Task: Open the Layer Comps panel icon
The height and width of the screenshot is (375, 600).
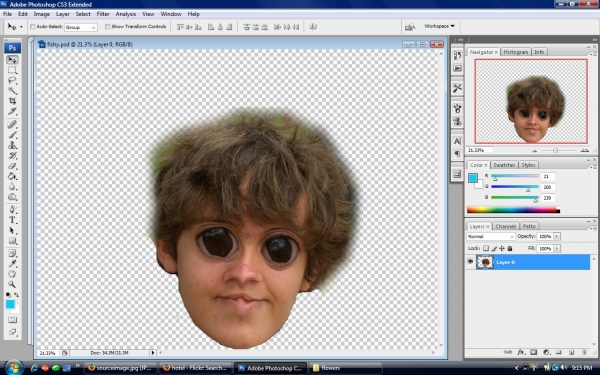Action: 457,174
